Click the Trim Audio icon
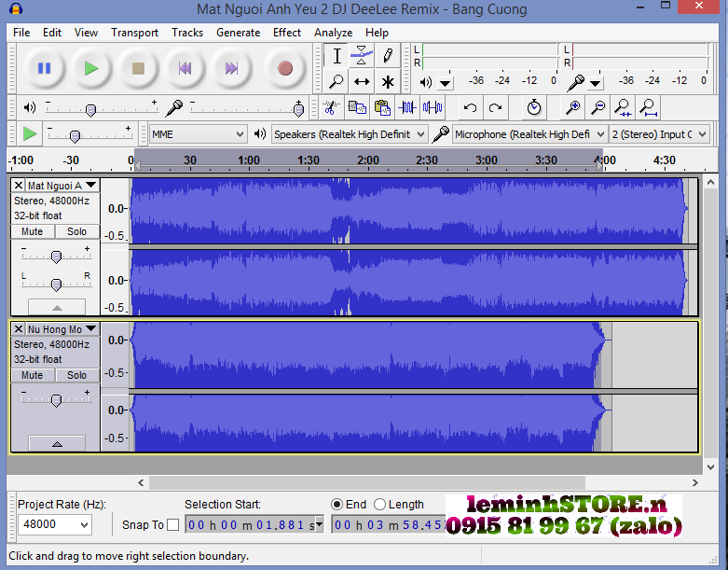 point(407,108)
